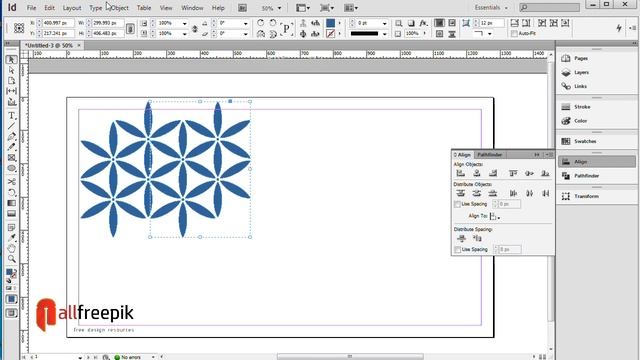Click Distribute Top Edges icon
This screenshot has width=640, height=360.
pyautogui.click(x=461, y=193)
